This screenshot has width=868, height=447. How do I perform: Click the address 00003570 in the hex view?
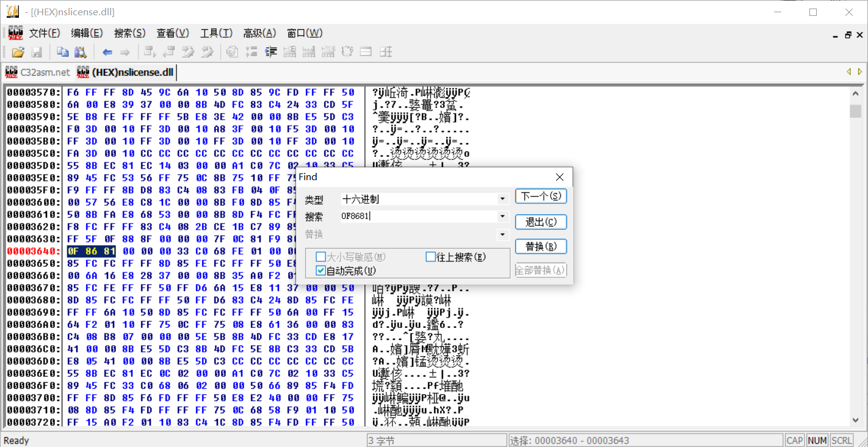point(34,92)
